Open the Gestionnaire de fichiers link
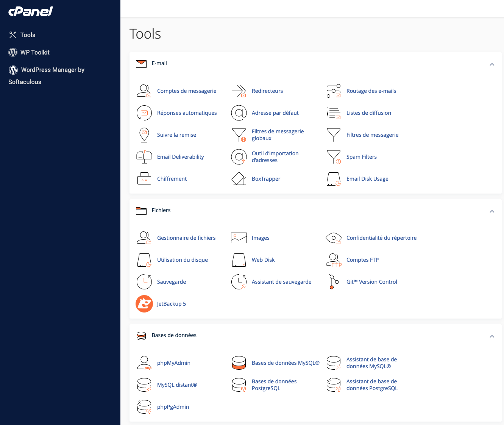 pos(186,238)
